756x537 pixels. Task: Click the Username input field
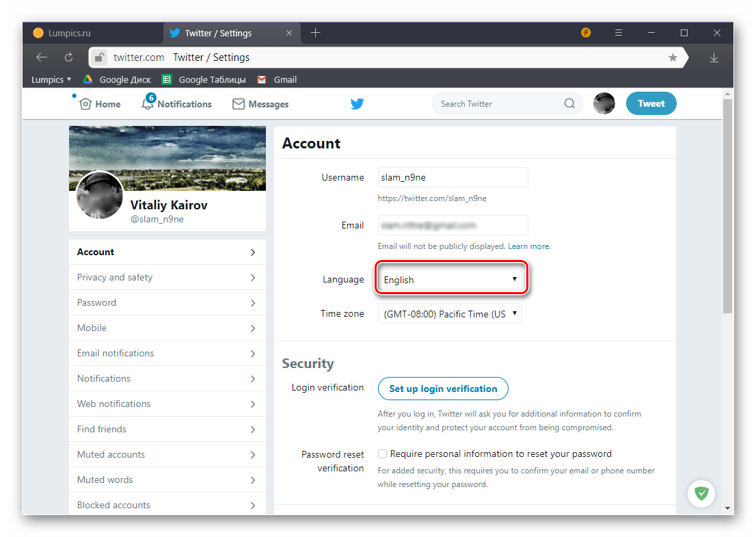coord(453,177)
